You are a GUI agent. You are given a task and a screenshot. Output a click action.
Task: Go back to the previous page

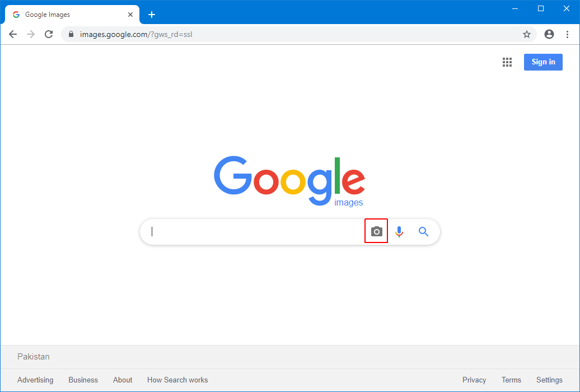coord(13,34)
